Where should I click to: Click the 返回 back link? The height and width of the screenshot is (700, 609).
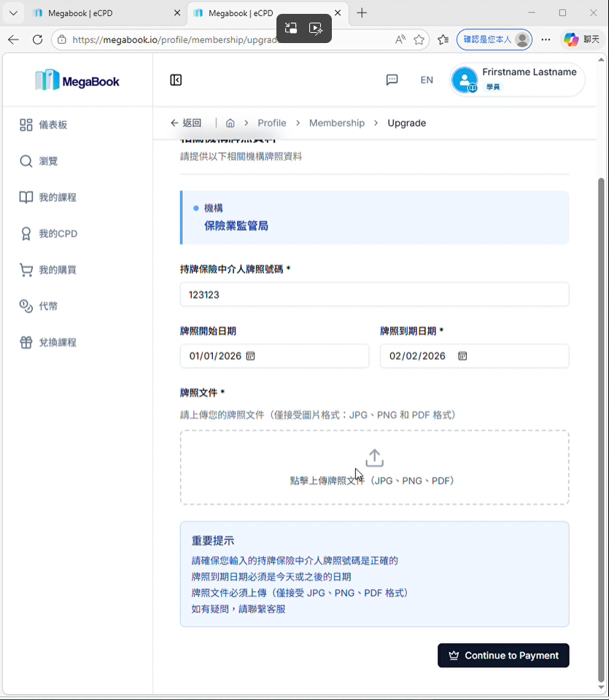186,123
